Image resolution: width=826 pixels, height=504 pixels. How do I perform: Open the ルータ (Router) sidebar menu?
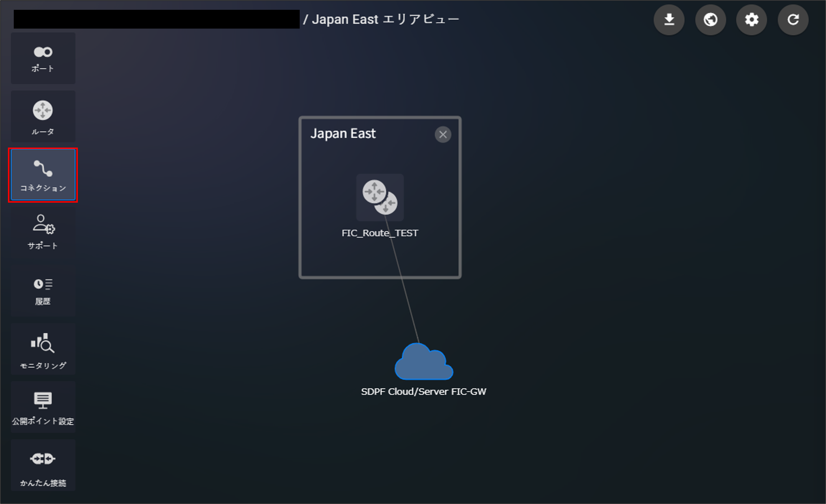click(x=43, y=116)
